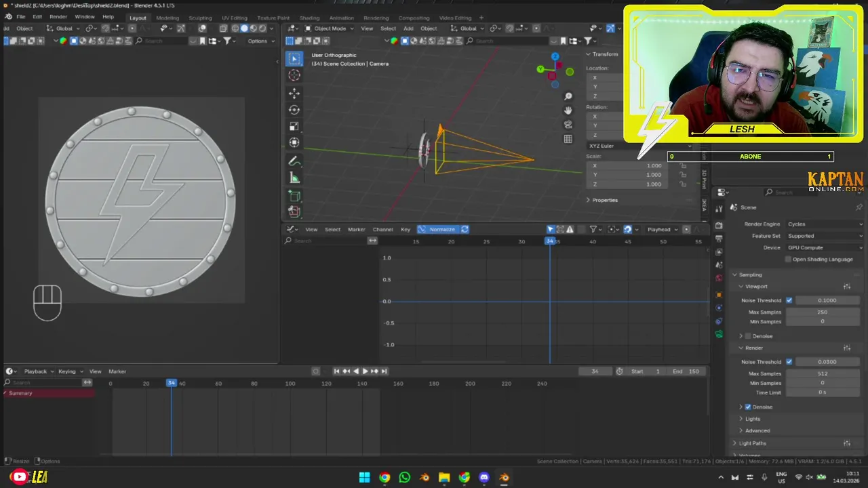Toggle Render Noise Threshold checkbox
Screen dimensions: 868x488
click(x=789, y=362)
